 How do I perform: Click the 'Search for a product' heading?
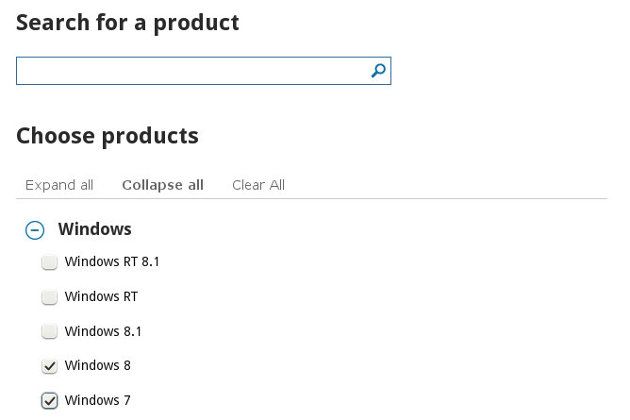click(x=127, y=22)
